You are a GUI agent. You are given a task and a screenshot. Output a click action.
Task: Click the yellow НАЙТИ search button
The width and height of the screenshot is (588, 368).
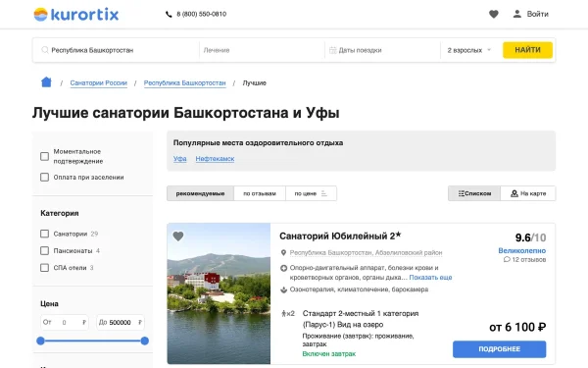click(x=527, y=50)
